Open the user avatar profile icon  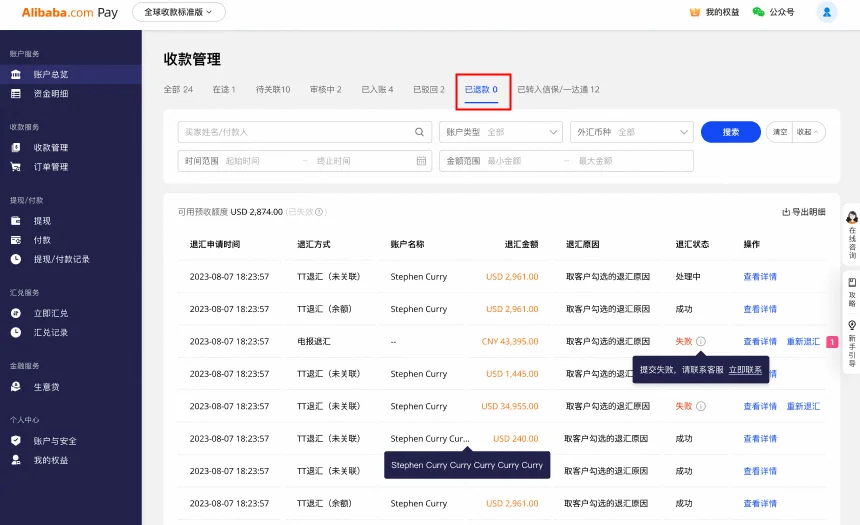click(x=826, y=12)
